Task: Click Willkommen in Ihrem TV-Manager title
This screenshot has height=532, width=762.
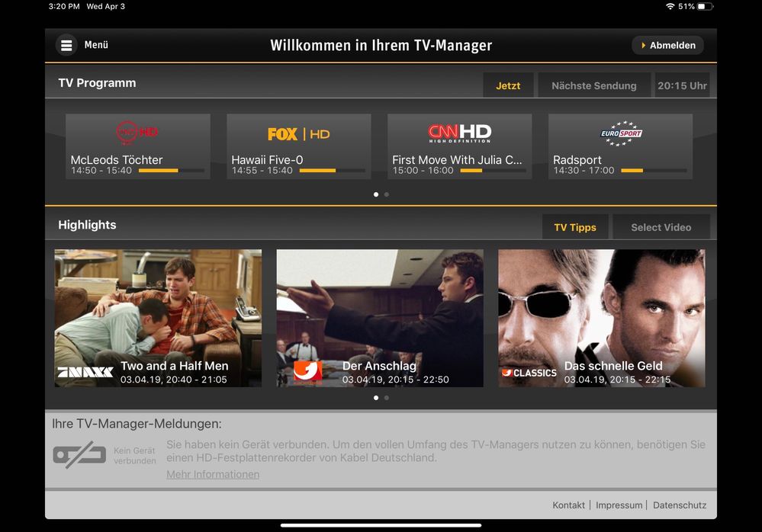Action: [x=381, y=45]
